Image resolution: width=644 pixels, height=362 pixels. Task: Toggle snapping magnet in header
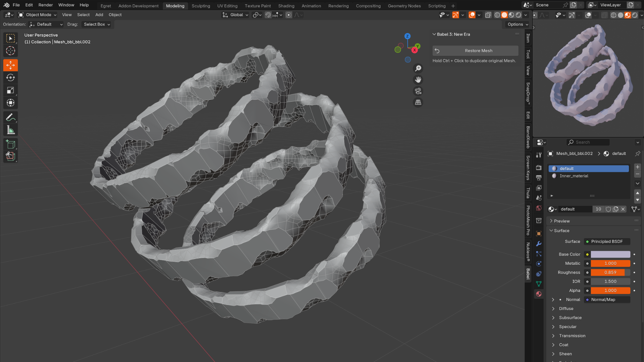(x=268, y=15)
